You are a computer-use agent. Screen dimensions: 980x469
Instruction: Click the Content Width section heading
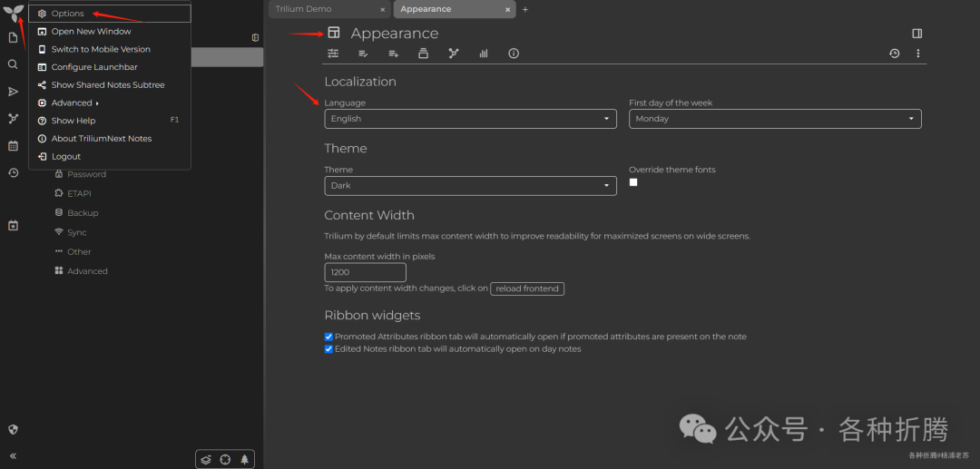click(369, 216)
